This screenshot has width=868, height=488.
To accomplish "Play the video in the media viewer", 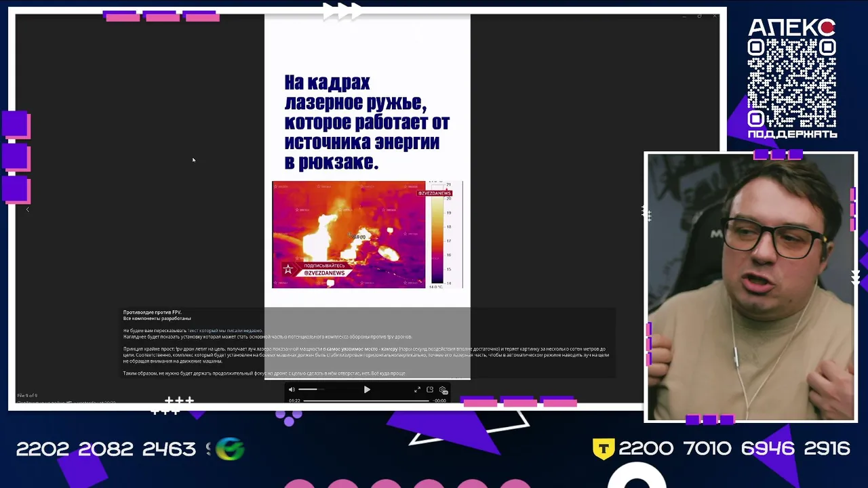I will click(367, 390).
